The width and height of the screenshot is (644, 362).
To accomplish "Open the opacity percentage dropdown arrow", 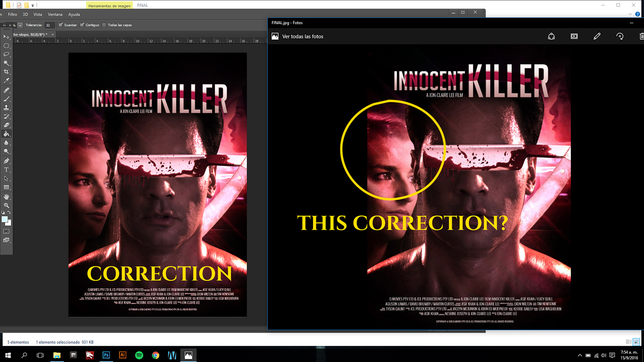I will click(x=20, y=25).
